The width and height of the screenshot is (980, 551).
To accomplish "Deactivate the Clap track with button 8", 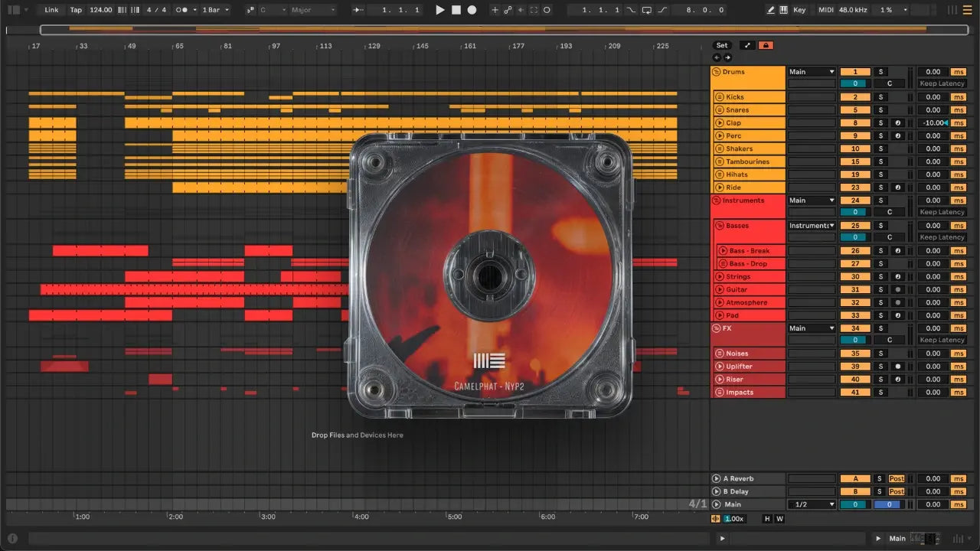I will point(854,123).
